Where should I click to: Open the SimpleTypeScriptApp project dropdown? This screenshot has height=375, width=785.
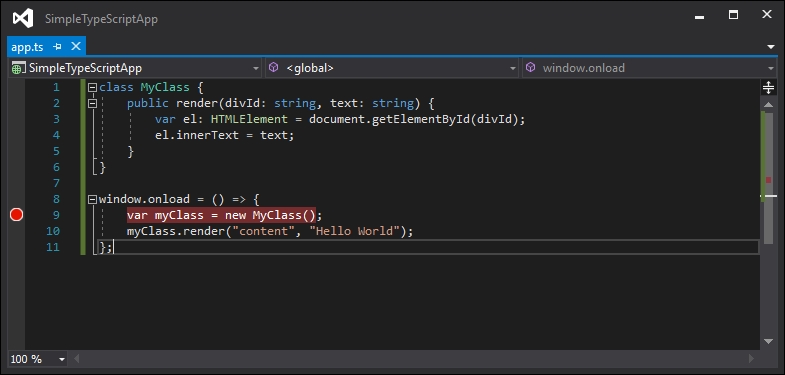pos(135,68)
